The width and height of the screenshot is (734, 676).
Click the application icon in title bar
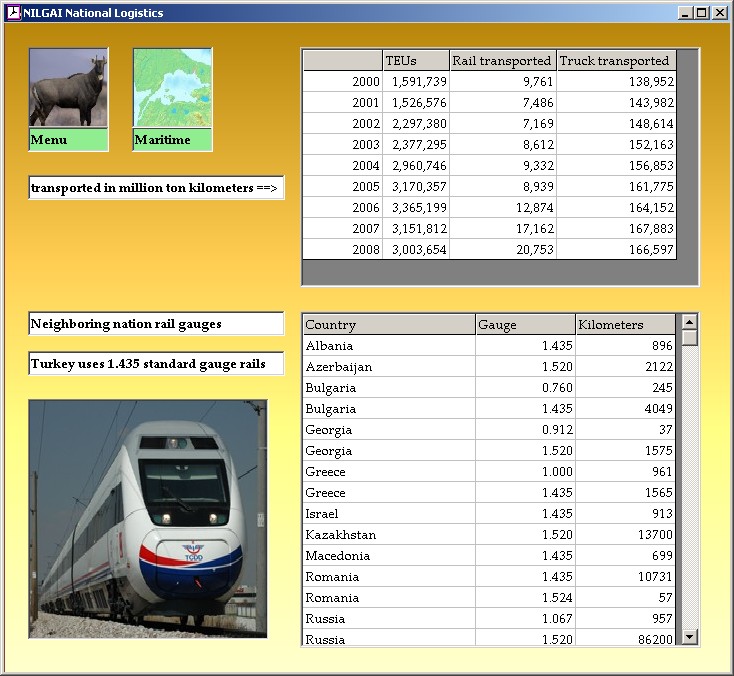coord(13,13)
